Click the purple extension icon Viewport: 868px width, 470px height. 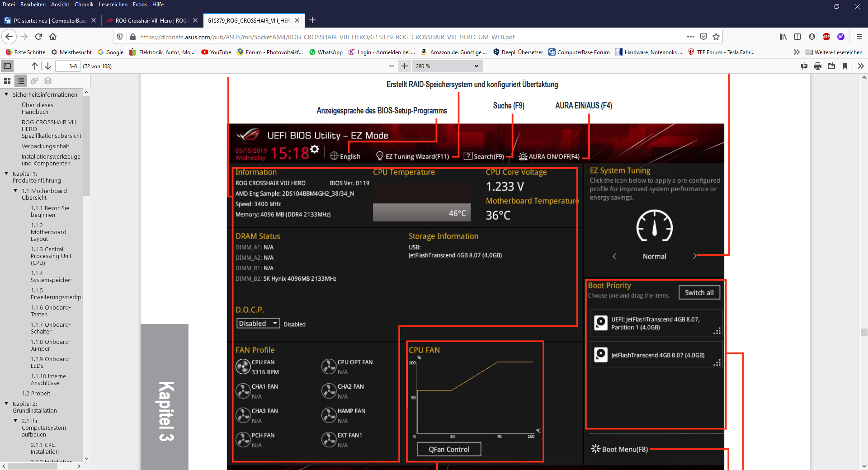pyautogui.click(x=841, y=37)
